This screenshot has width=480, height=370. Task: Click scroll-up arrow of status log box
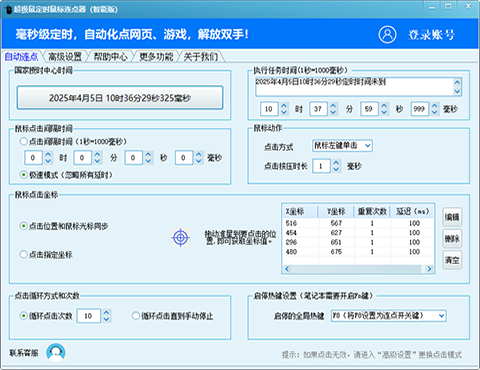[x=457, y=82]
